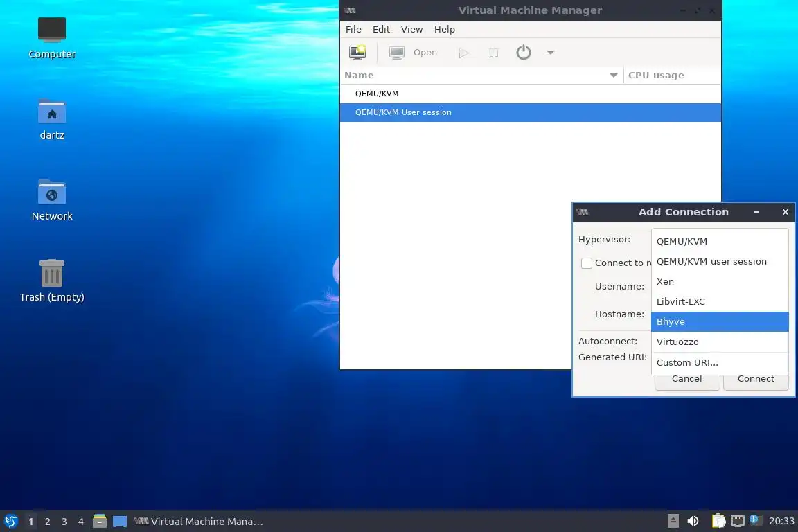798x532 pixels.
Task: Switch to workspace 3 in the pager
Action: [64, 522]
